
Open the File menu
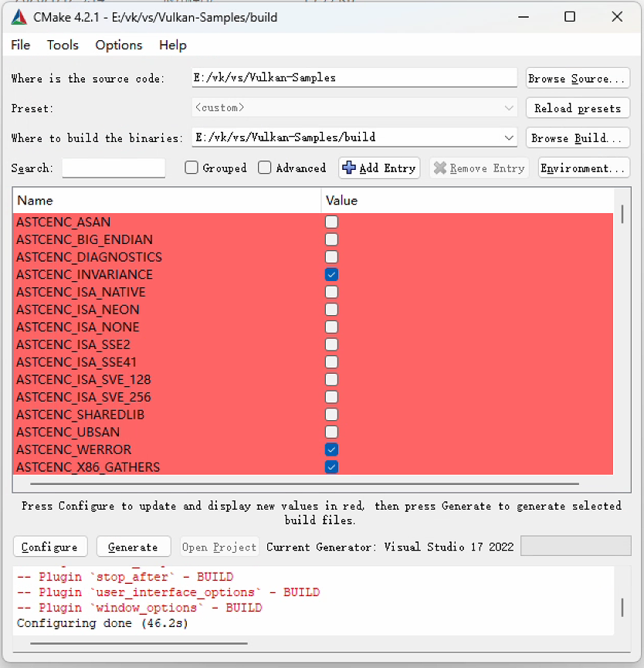(x=20, y=45)
